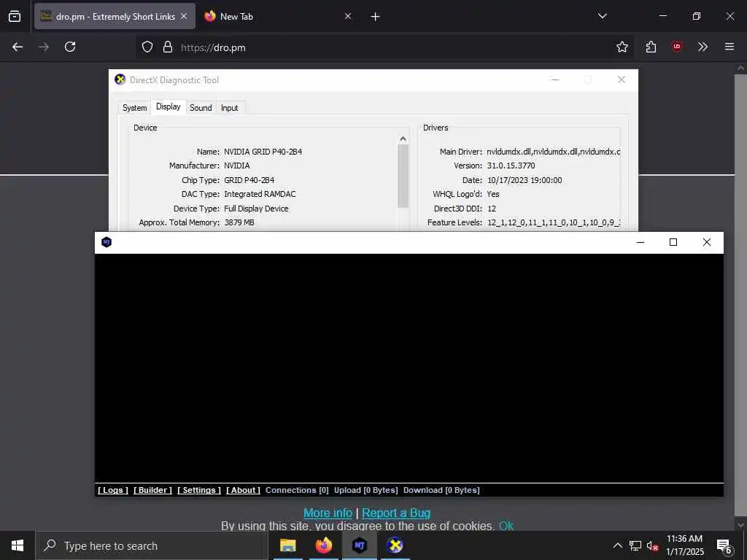The height and width of the screenshot is (560, 747).
Task: Click the Firefox View icon
Action: click(15, 16)
